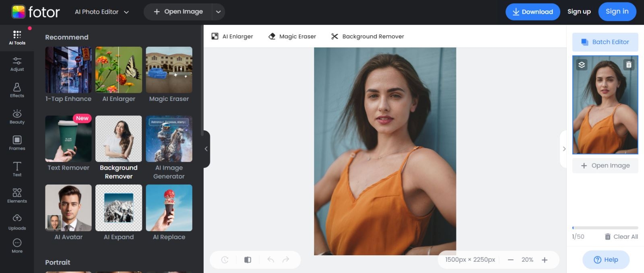Viewport: 644px width, 273px height.
Task: Click Sign up
Action: tap(579, 12)
